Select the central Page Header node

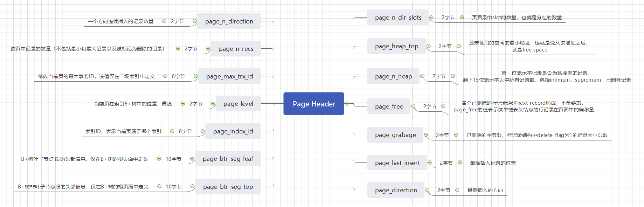pos(314,104)
